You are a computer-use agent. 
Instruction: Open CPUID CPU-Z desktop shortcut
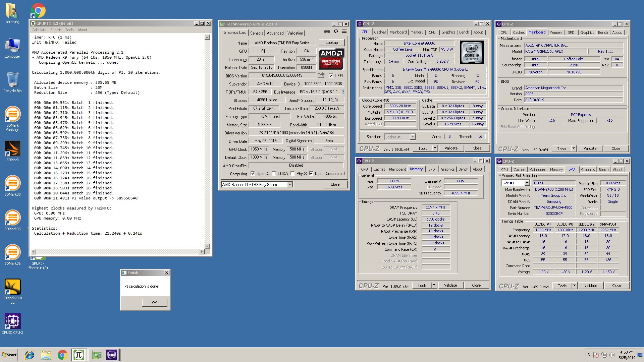point(12,324)
